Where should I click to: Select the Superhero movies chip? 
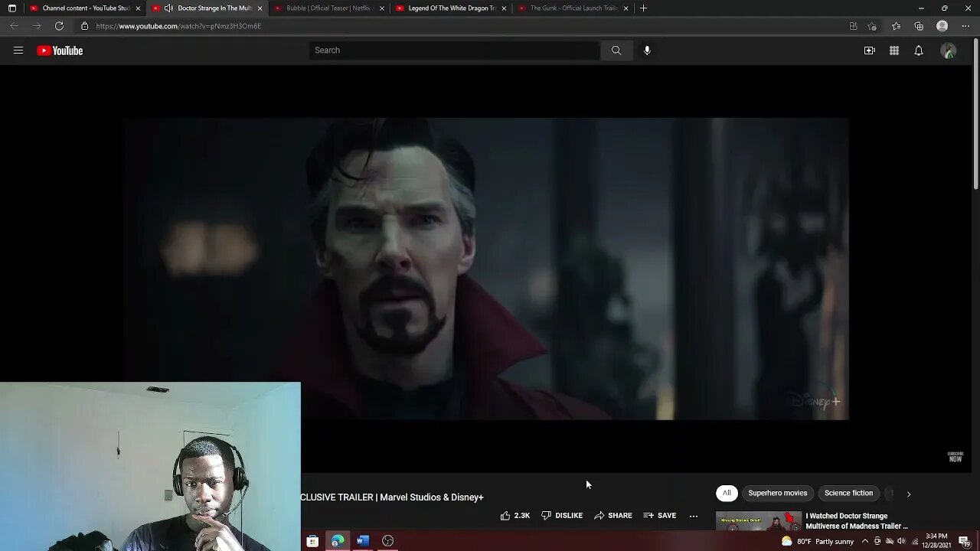[777, 494]
